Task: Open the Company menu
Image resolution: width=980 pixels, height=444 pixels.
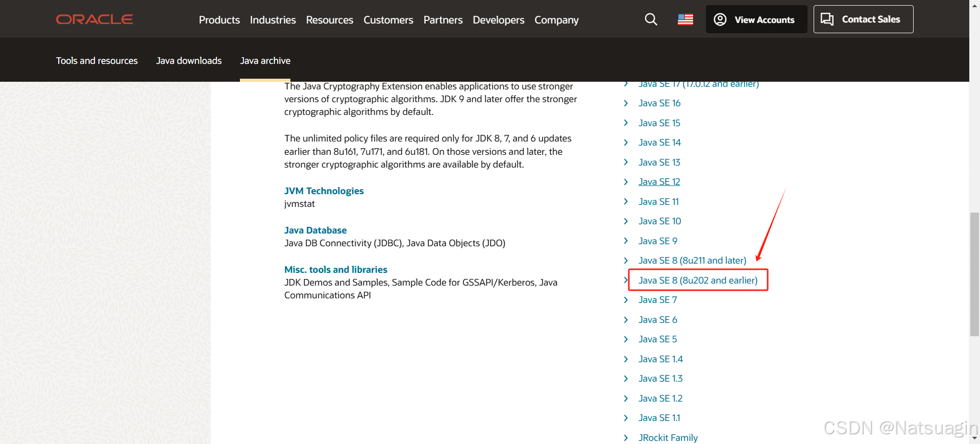Action: (556, 20)
